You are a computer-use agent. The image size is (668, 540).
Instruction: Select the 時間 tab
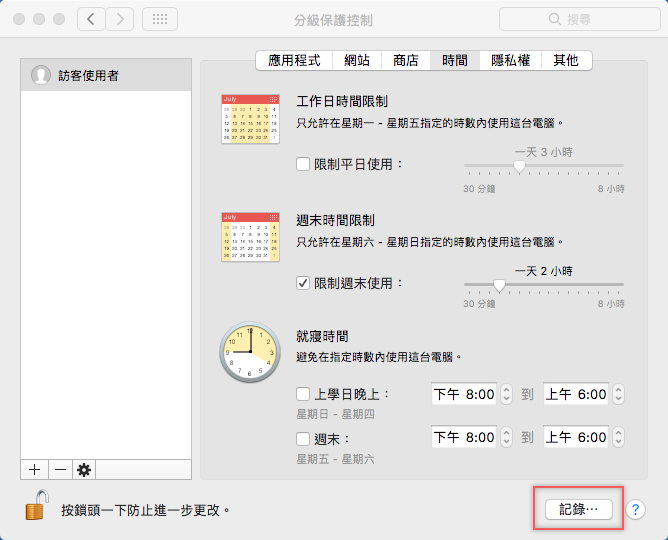click(455, 60)
